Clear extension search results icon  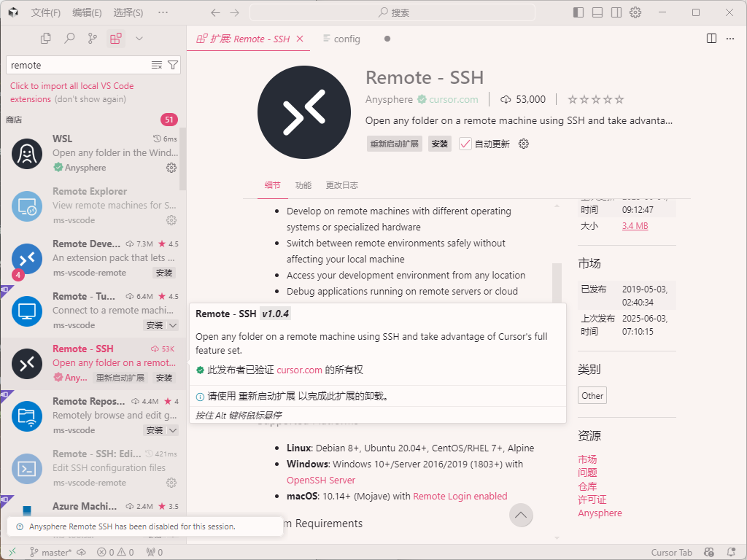(157, 65)
